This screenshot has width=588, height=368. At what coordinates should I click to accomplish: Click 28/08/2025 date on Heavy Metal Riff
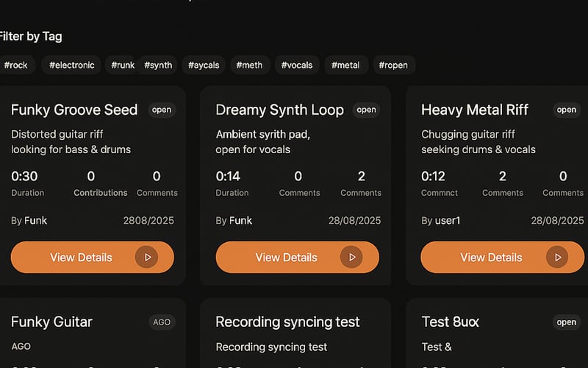558,220
